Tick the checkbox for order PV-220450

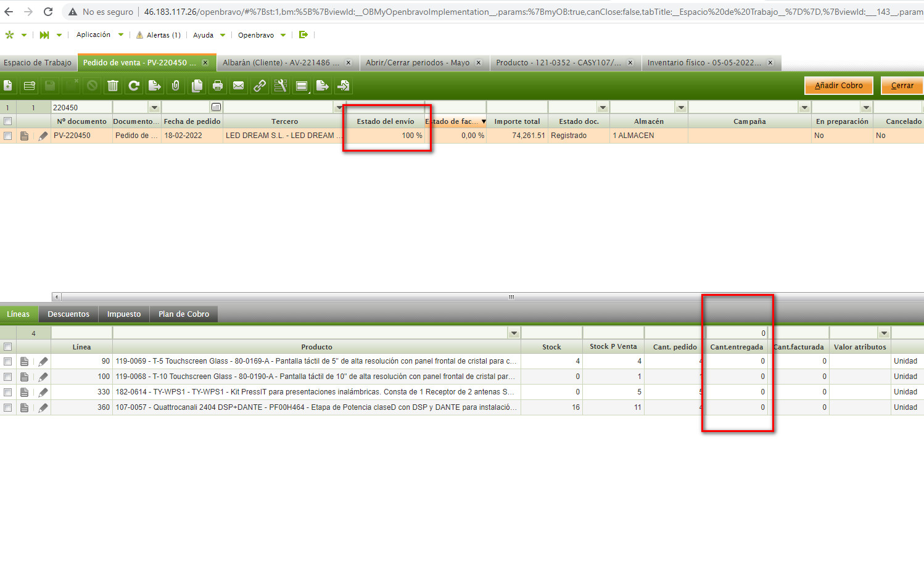(8, 136)
